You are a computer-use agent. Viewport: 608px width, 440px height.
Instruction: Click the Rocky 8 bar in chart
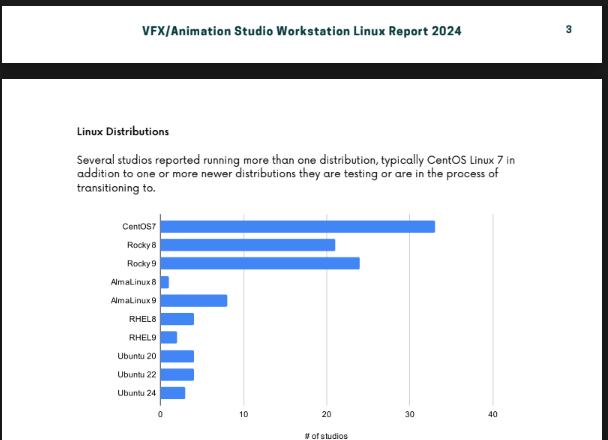pos(248,245)
